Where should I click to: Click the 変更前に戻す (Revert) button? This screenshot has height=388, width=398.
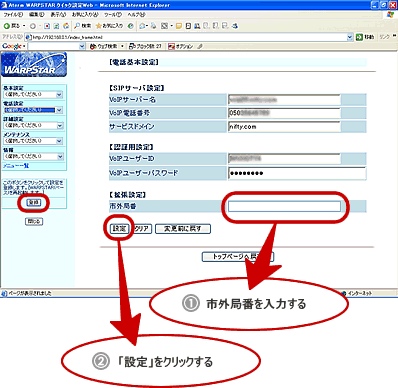(x=183, y=229)
